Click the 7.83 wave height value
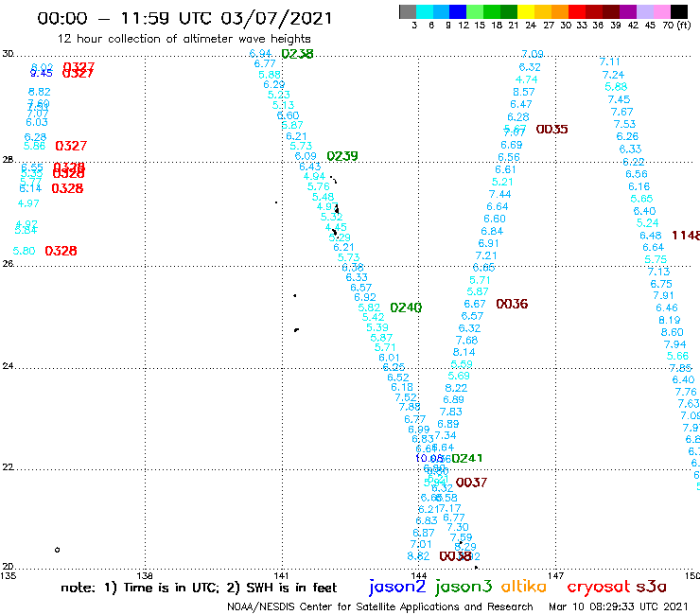This screenshot has height=615, width=700. 451,412
